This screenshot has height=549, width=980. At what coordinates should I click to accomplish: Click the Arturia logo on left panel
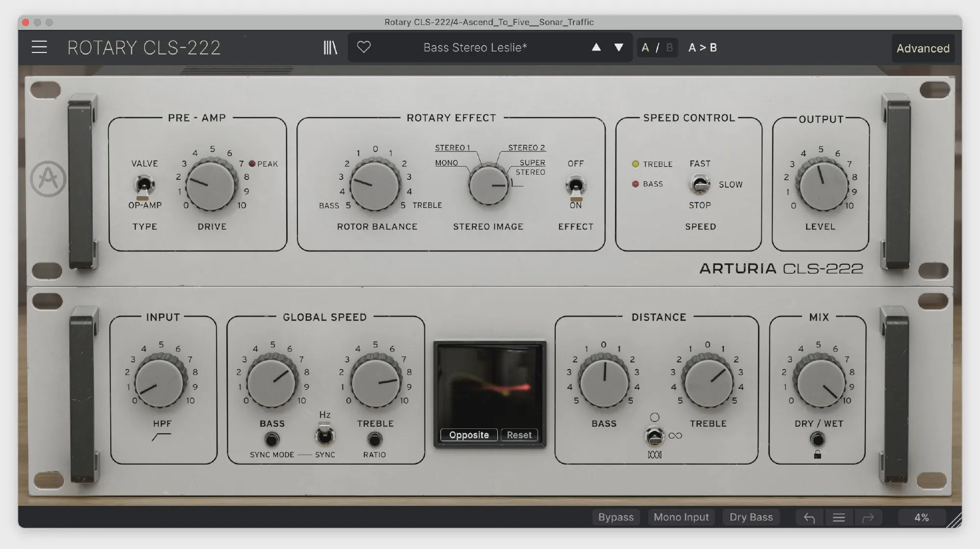48,179
